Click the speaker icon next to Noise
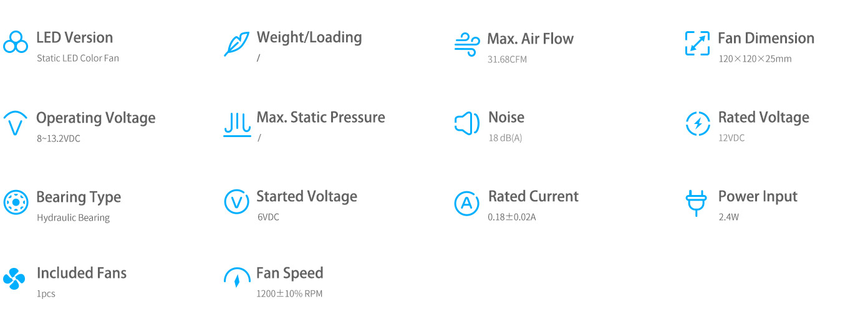 coord(467,123)
